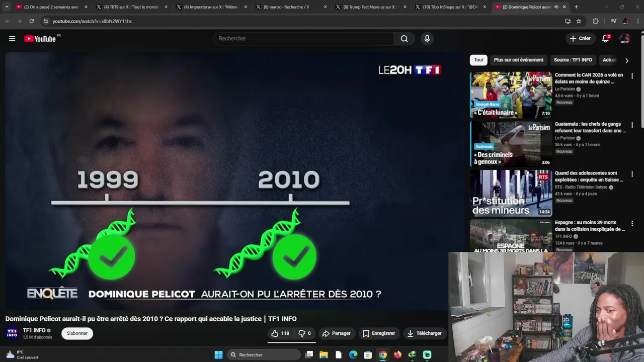Open 'Guatemala : les chefs de gangs' title
644x362 pixels.
pos(590,128)
